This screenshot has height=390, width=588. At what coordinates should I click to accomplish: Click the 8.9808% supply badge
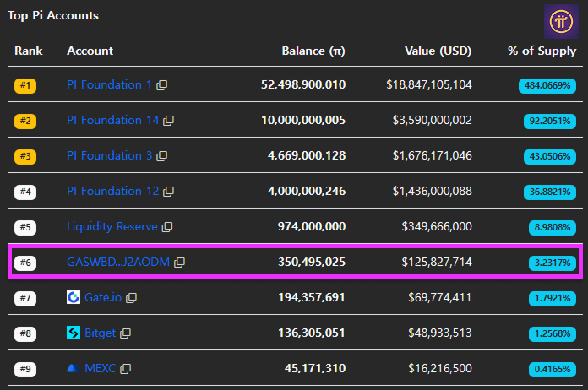[x=553, y=227]
